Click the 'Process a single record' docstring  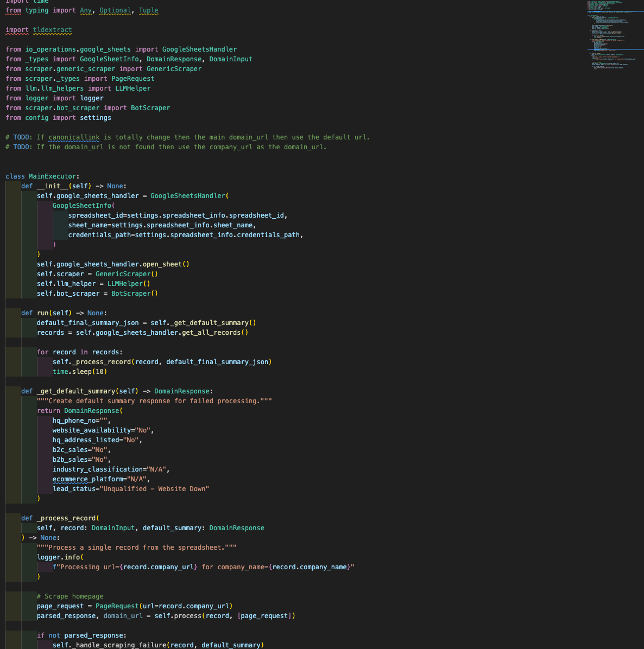point(137,548)
